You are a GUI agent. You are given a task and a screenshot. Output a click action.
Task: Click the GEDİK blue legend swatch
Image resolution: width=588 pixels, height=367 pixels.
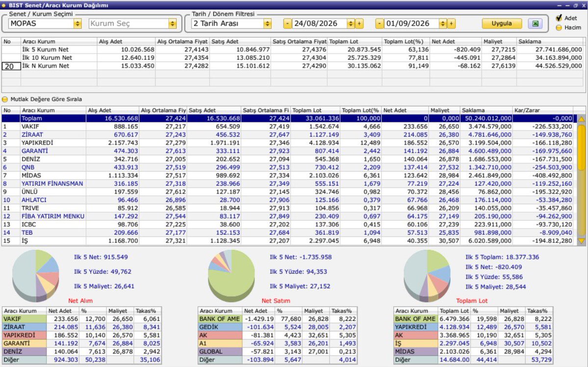(x=220, y=327)
